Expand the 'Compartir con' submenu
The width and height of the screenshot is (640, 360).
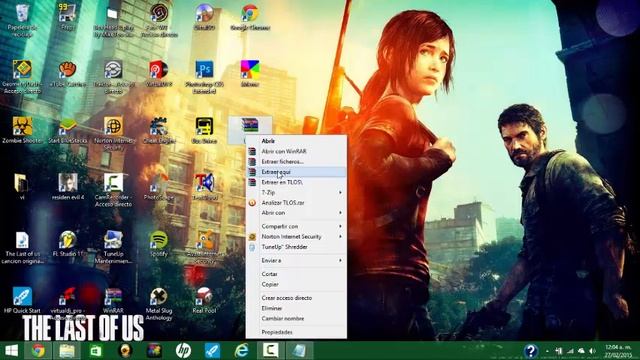pyautogui.click(x=296, y=226)
